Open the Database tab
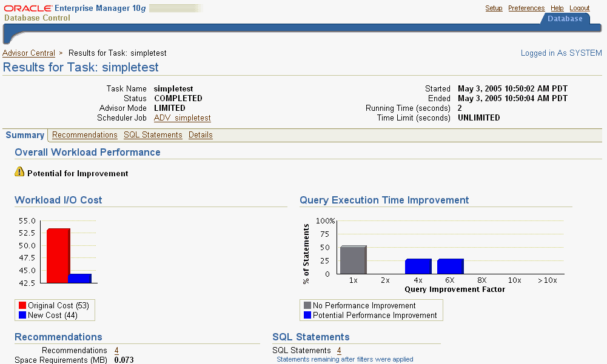 [565, 19]
